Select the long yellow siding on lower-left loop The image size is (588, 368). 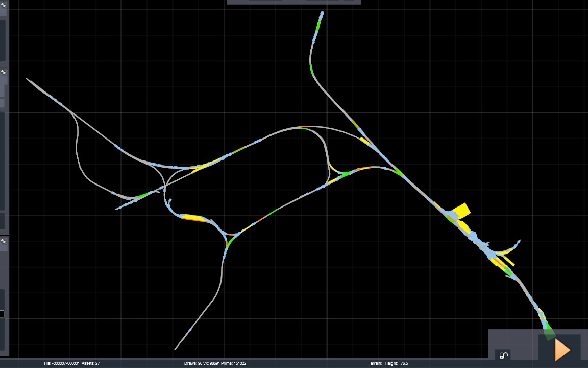194,218
